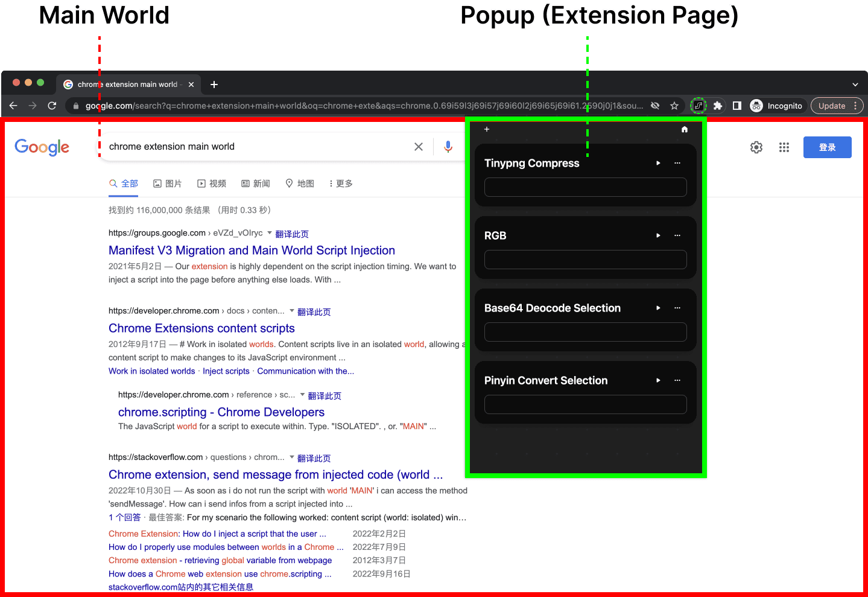
Task: Click the browser back arrow
Action: click(x=13, y=106)
